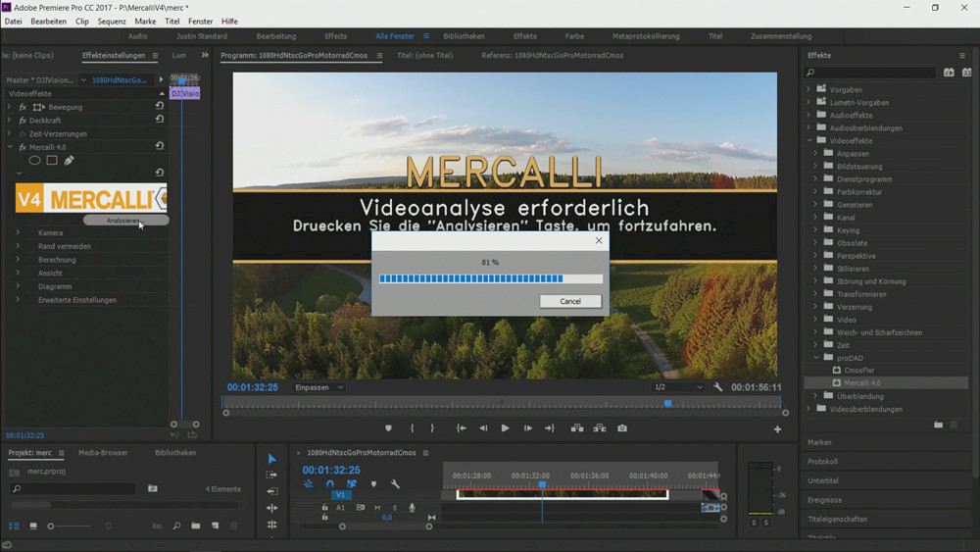
Task: Step back one frame
Action: (483, 428)
